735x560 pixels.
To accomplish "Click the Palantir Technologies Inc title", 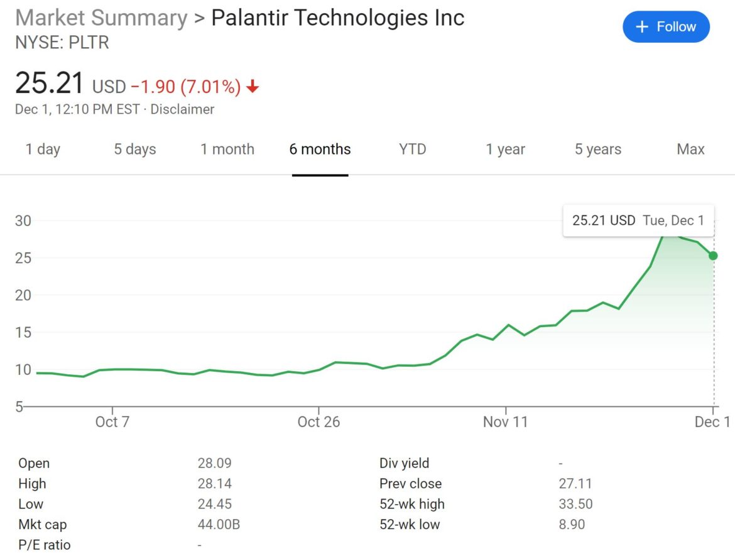I will click(337, 18).
